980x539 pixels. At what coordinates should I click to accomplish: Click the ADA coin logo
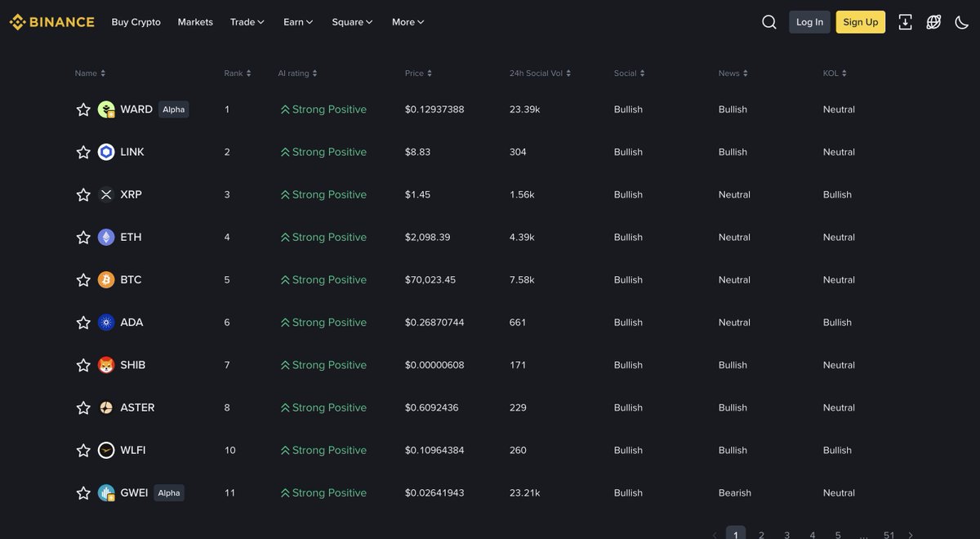pos(106,323)
